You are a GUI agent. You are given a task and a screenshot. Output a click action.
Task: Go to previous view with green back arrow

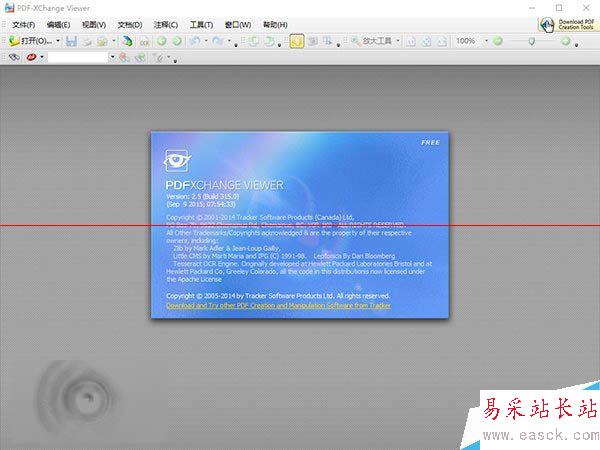click(161, 41)
